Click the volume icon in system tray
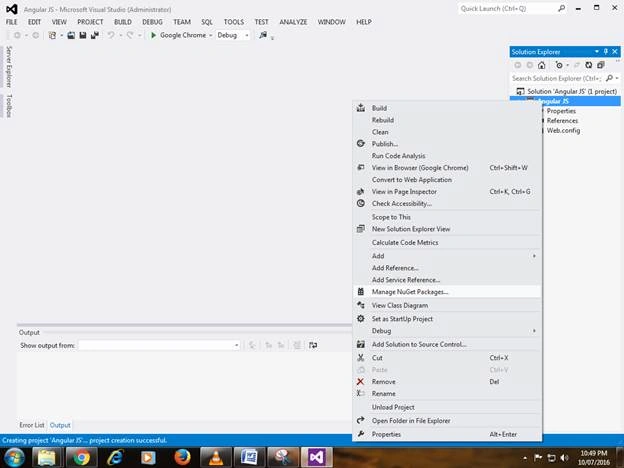Screen dimensions: 624x468 tap(564, 458)
